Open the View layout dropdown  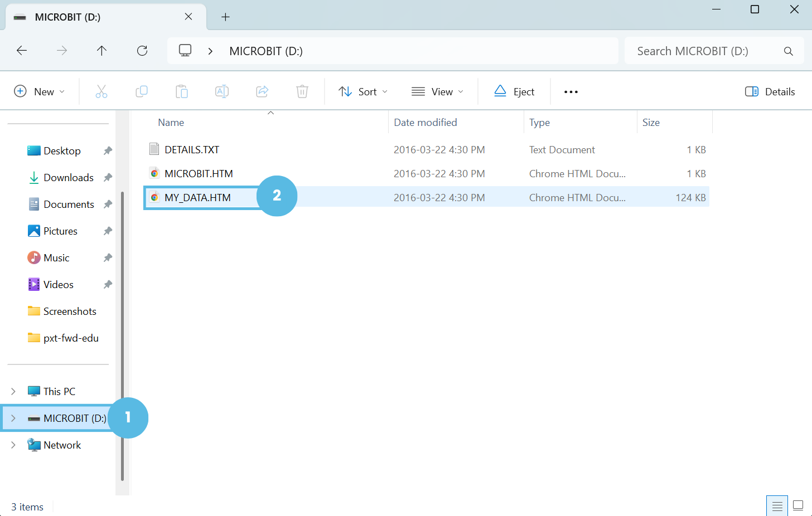437,91
